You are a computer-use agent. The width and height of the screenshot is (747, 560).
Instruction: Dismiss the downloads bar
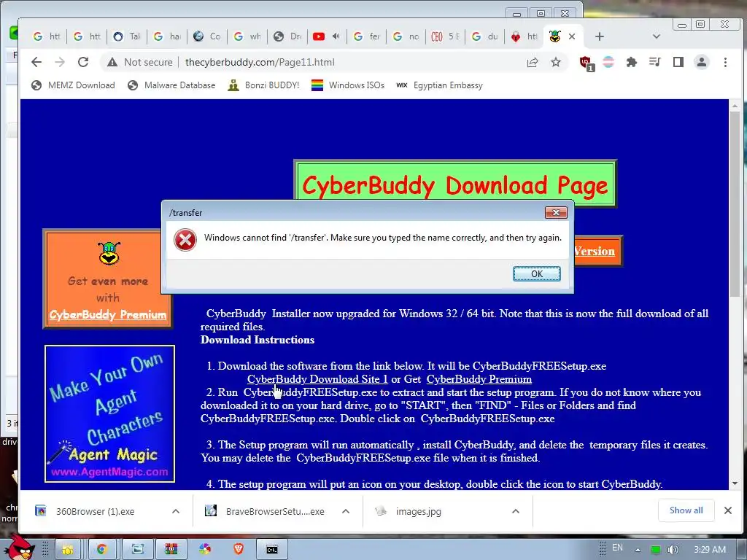tap(727, 510)
